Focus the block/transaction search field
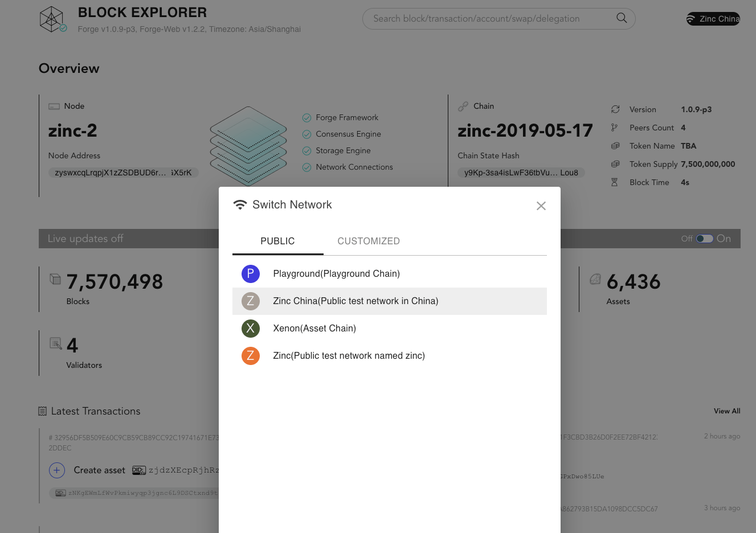Screen dimensions: 756x533 [490, 19]
